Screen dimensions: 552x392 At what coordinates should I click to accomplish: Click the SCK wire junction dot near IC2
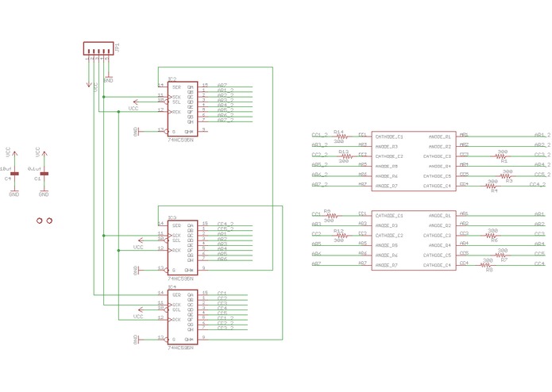click(103, 97)
